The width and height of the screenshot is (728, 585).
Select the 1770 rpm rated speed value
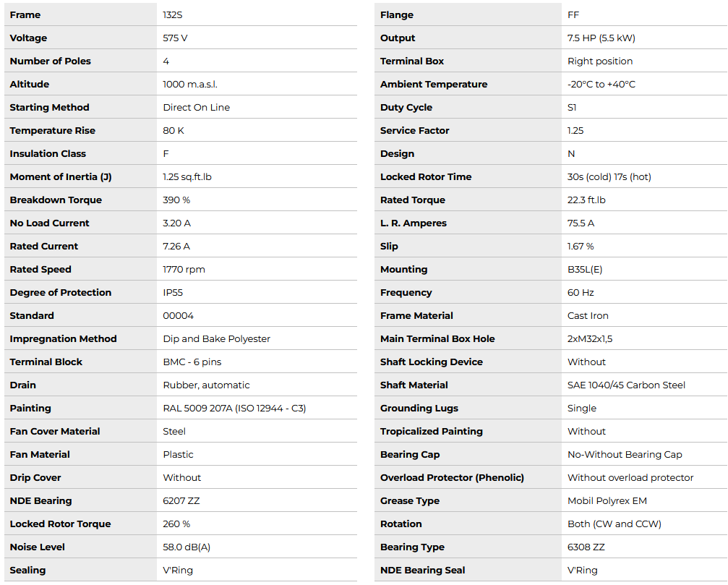[184, 270]
